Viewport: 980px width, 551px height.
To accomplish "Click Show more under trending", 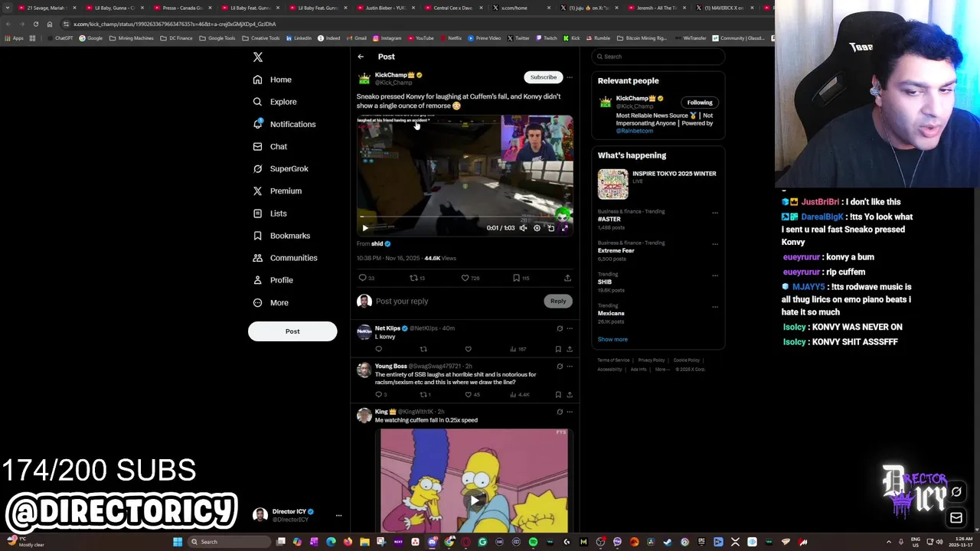I will [x=612, y=339].
